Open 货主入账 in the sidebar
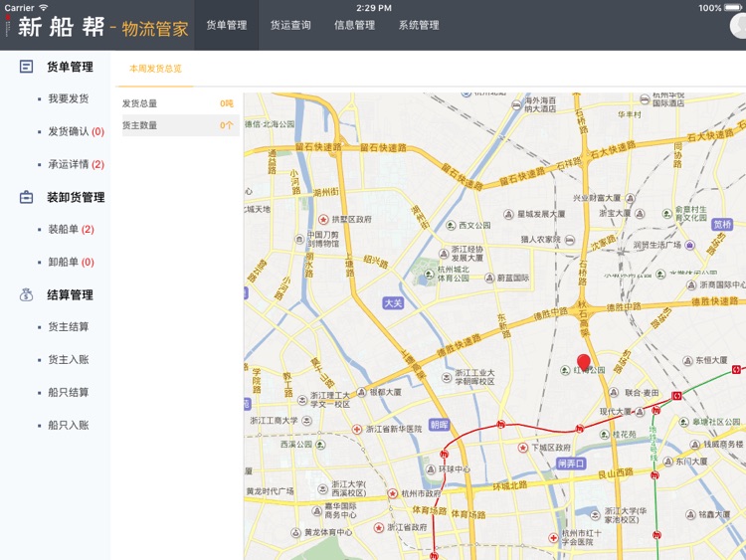This screenshot has height=560, width=746. tap(68, 360)
